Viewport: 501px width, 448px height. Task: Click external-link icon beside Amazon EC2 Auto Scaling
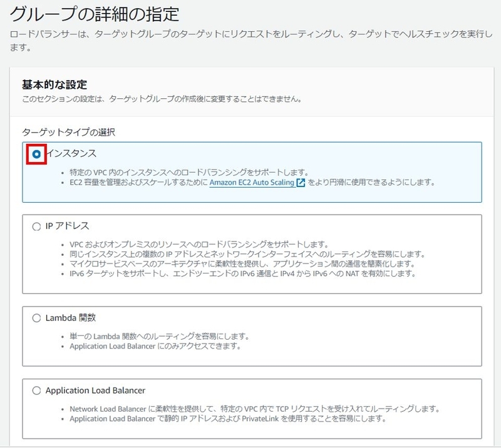point(301,183)
